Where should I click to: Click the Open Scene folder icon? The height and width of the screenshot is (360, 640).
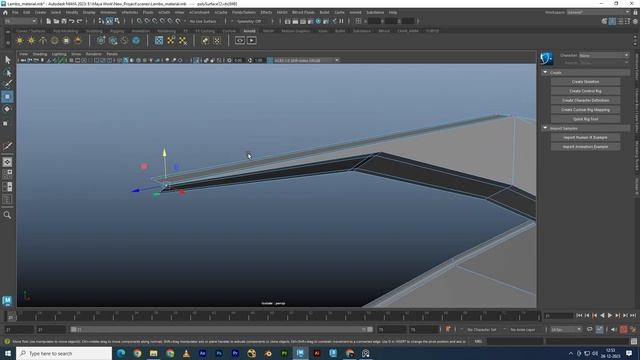[x=56, y=21]
